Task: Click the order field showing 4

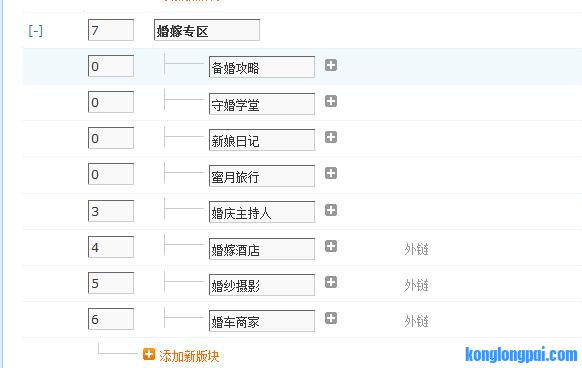Action: 111,247
